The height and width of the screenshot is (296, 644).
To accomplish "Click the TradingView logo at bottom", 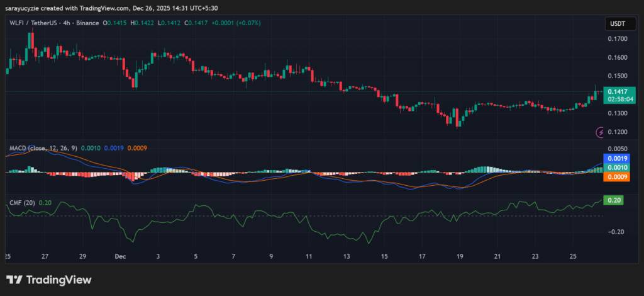I will [49, 280].
